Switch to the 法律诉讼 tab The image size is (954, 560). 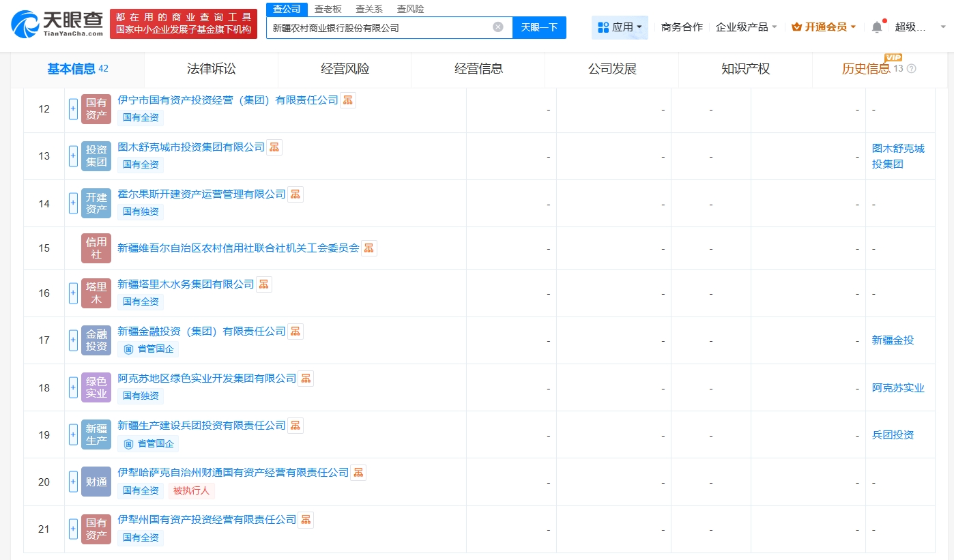210,69
